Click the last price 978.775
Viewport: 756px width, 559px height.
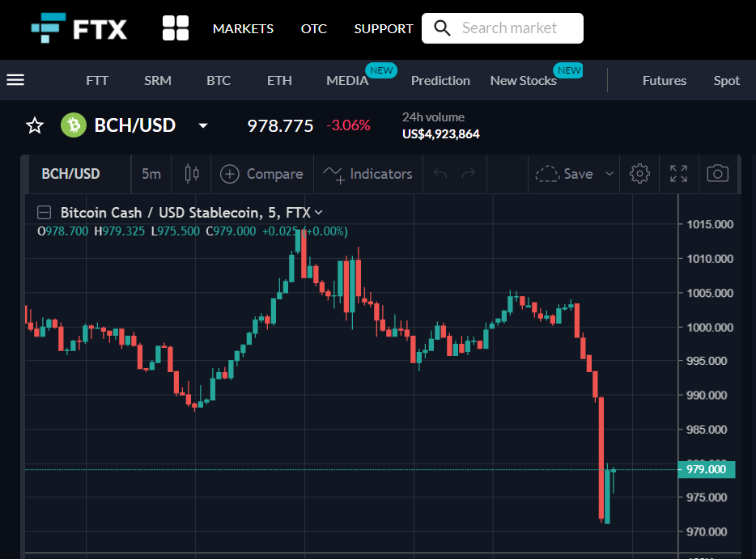pos(280,125)
